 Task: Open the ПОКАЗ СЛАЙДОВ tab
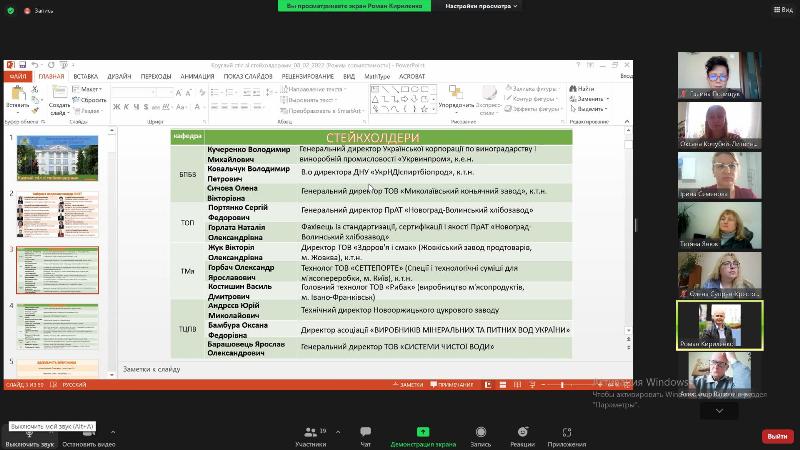tap(248, 77)
